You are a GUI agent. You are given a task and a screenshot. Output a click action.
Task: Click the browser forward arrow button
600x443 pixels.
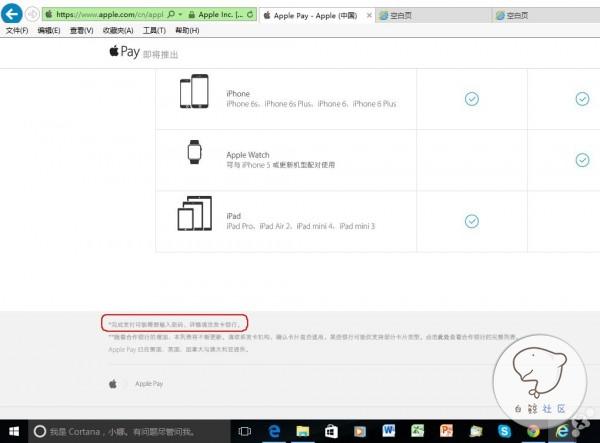[33, 15]
